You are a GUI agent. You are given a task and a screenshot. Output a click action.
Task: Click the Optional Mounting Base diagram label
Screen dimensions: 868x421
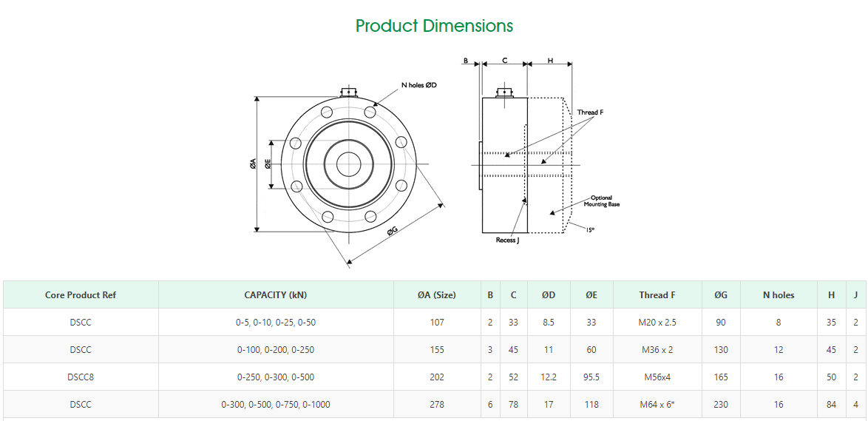coord(601,201)
